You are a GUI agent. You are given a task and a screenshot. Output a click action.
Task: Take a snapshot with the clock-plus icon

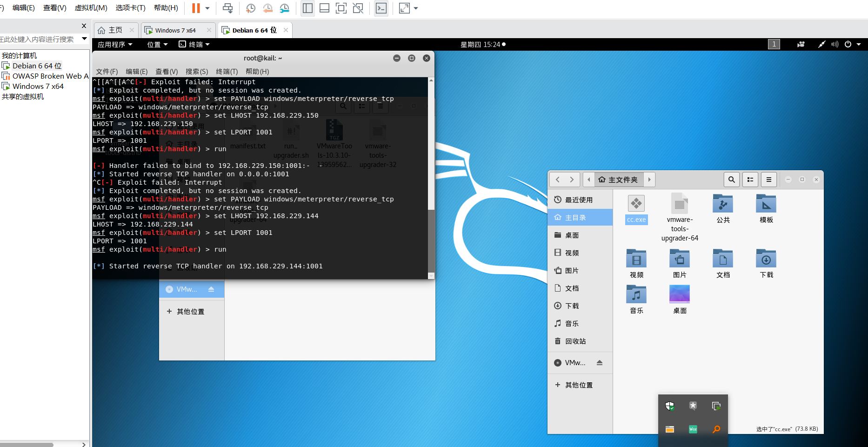[251, 8]
